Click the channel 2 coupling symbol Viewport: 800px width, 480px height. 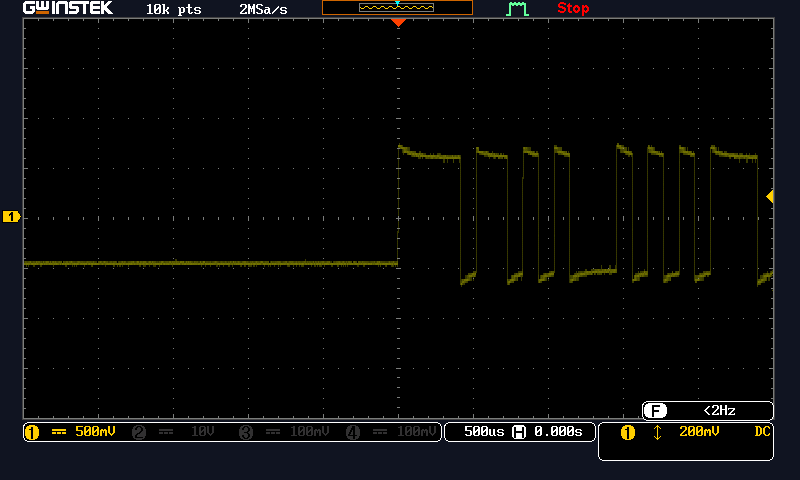pos(166,432)
